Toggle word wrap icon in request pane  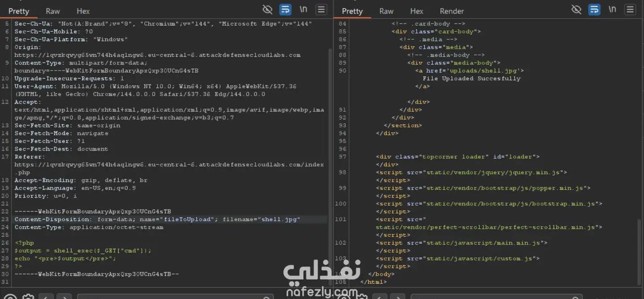pyautogui.click(x=285, y=9)
